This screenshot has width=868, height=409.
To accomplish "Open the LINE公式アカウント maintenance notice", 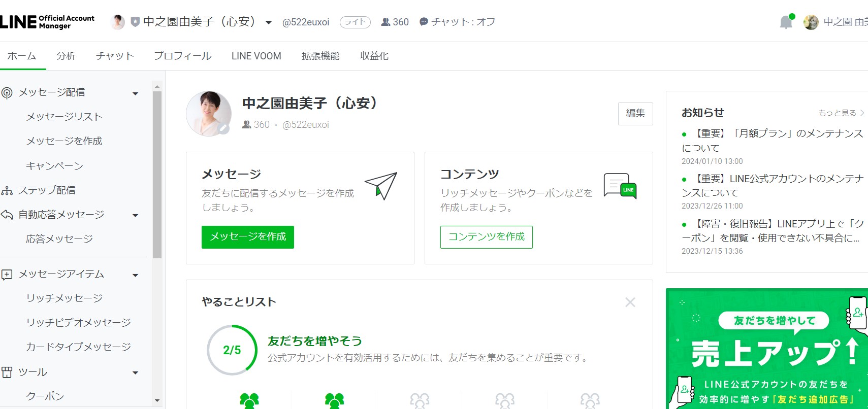I will click(x=773, y=186).
